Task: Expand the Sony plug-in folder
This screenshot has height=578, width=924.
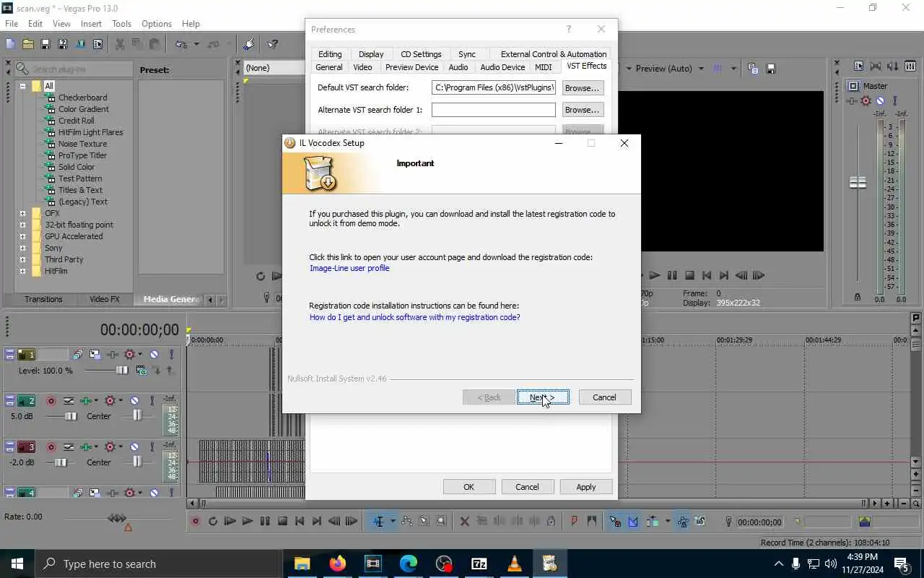Action: coord(22,248)
